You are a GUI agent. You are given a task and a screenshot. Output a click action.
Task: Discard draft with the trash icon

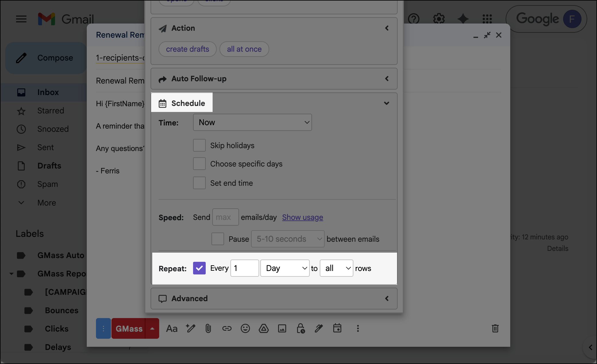495,328
